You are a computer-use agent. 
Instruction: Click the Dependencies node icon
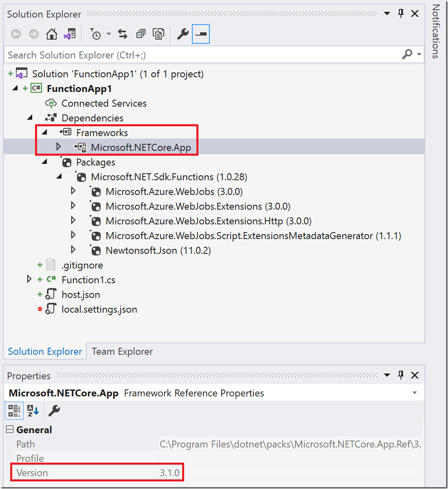[x=51, y=117]
